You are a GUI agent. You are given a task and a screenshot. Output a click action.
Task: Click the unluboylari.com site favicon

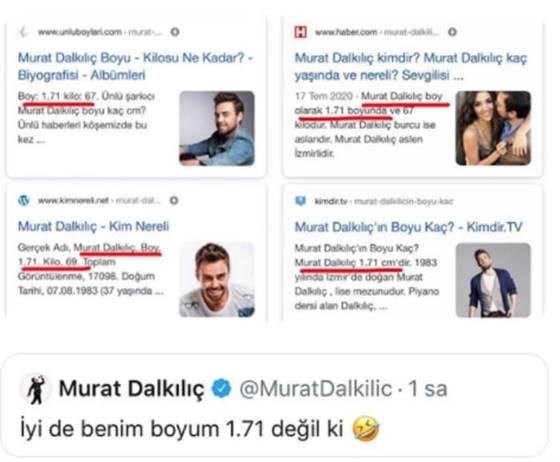23,32
